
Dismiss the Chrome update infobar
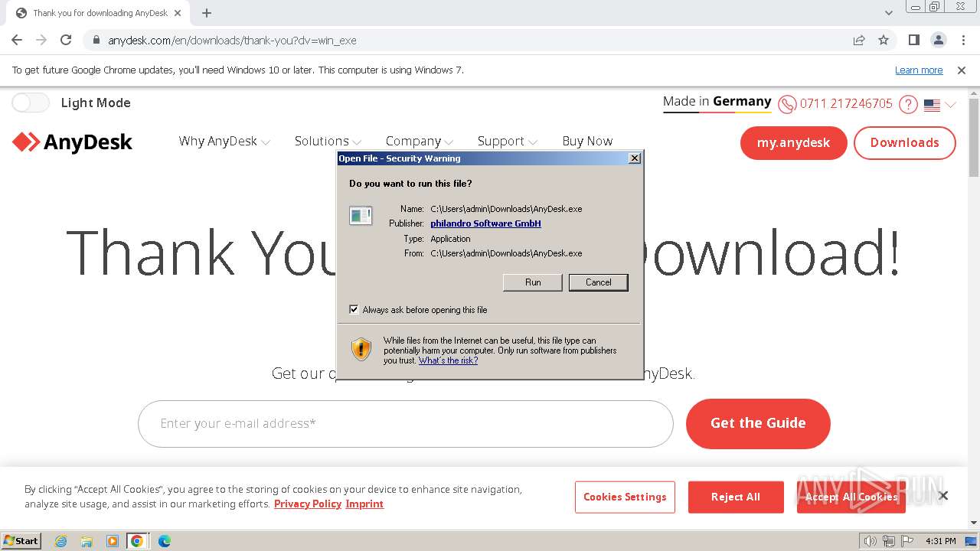962,70
